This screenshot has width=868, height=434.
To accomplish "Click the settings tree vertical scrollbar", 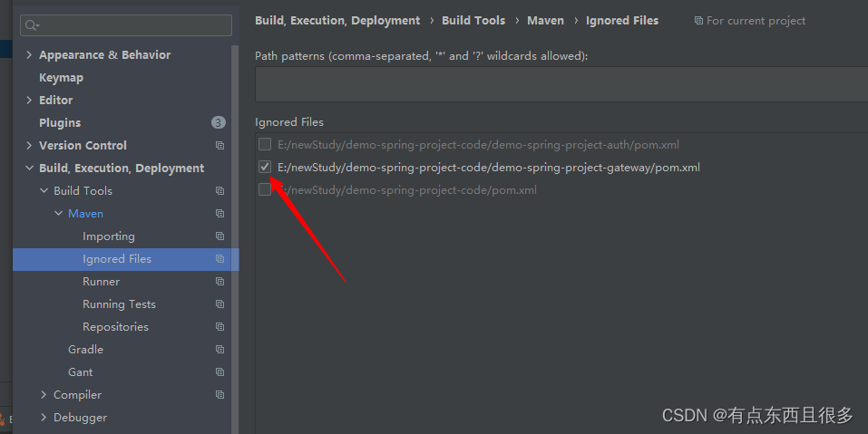I will (x=235, y=237).
